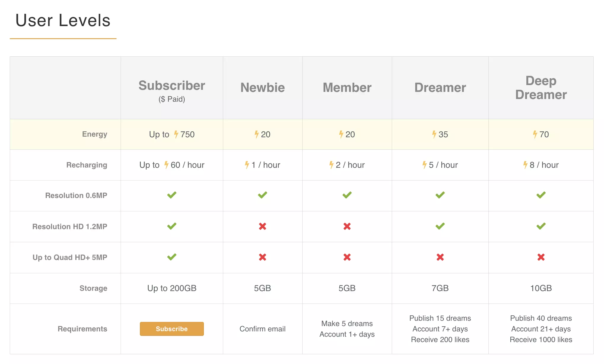
Task: Click the Confirm email requirement text
Action: 262,329
